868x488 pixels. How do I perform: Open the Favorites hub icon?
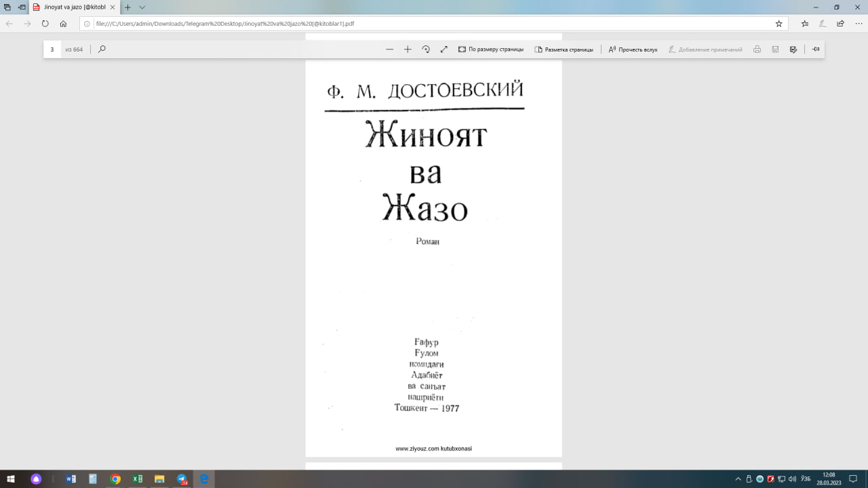coord(805,23)
